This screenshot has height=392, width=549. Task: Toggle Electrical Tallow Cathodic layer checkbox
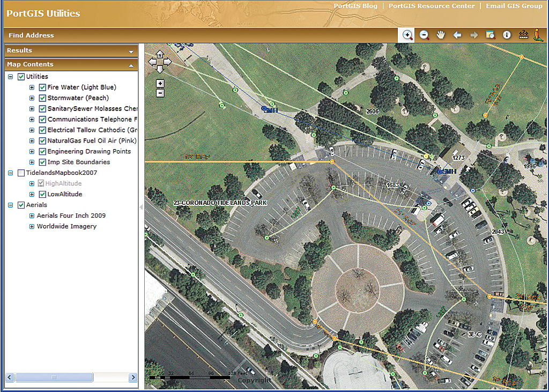(x=42, y=130)
